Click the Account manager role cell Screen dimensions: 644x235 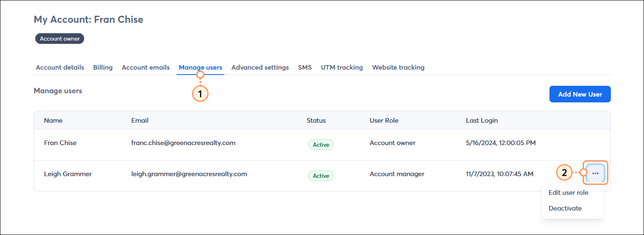(397, 174)
